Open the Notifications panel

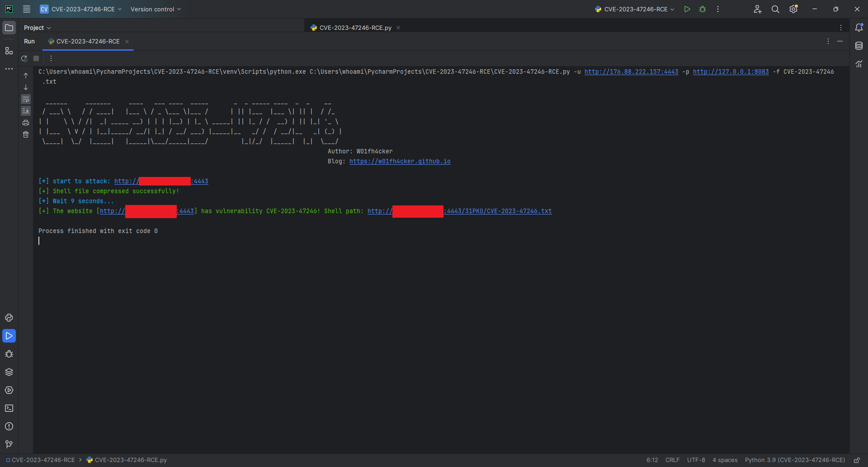859,28
